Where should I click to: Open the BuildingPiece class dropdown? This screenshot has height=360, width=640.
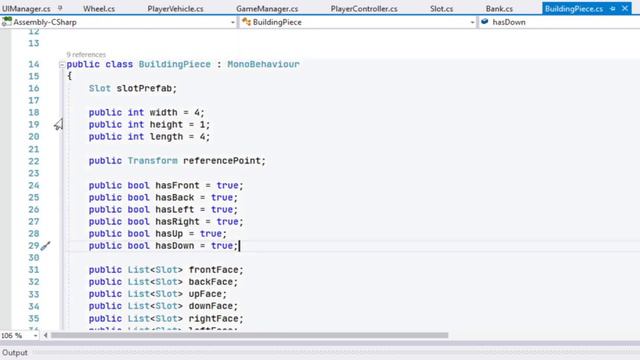[472, 22]
